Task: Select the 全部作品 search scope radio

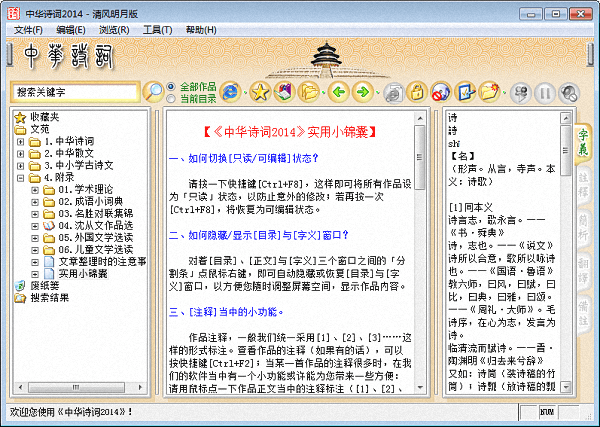Action: [171, 86]
